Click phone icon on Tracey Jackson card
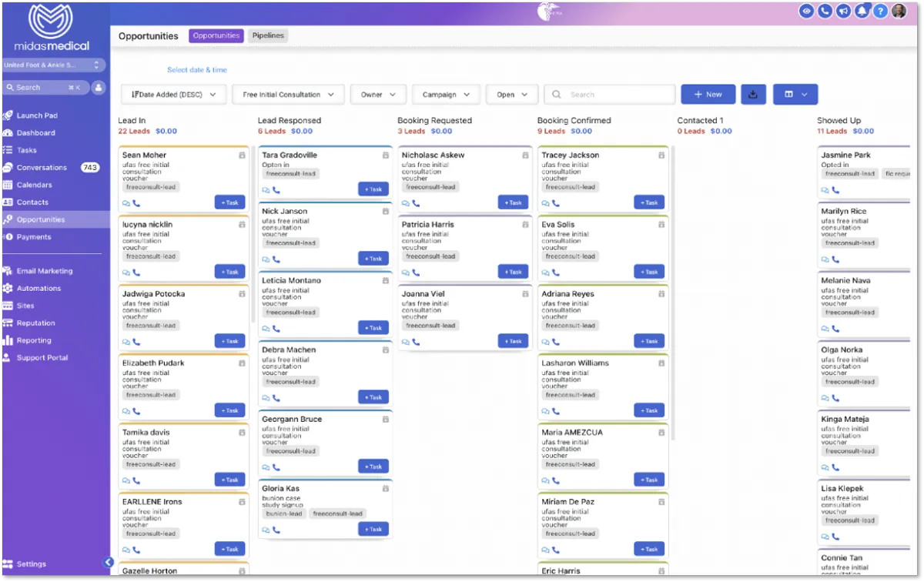 [x=556, y=203]
